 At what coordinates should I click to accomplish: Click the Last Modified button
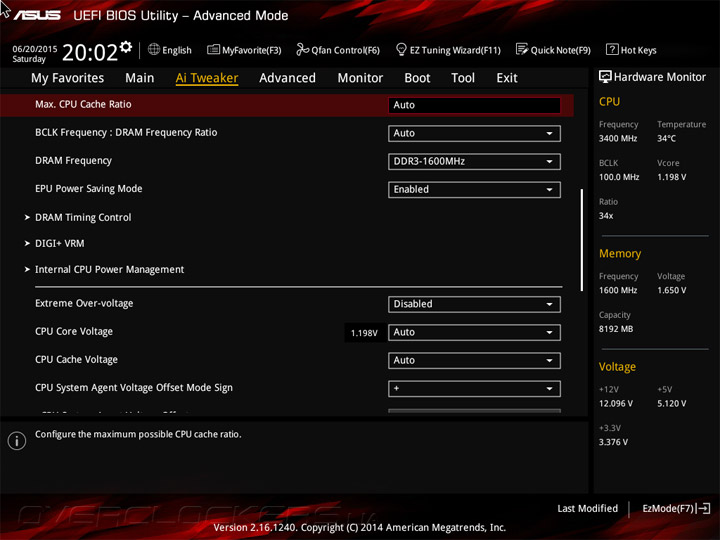tap(587, 508)
